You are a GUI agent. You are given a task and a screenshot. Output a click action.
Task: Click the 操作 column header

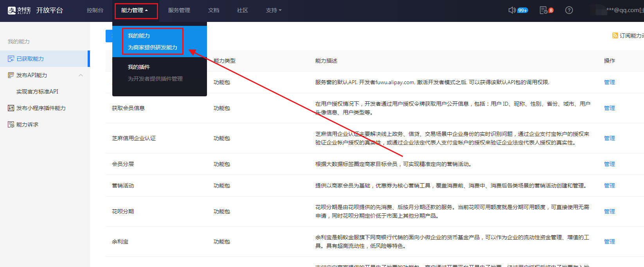click(x=610, y=61)
